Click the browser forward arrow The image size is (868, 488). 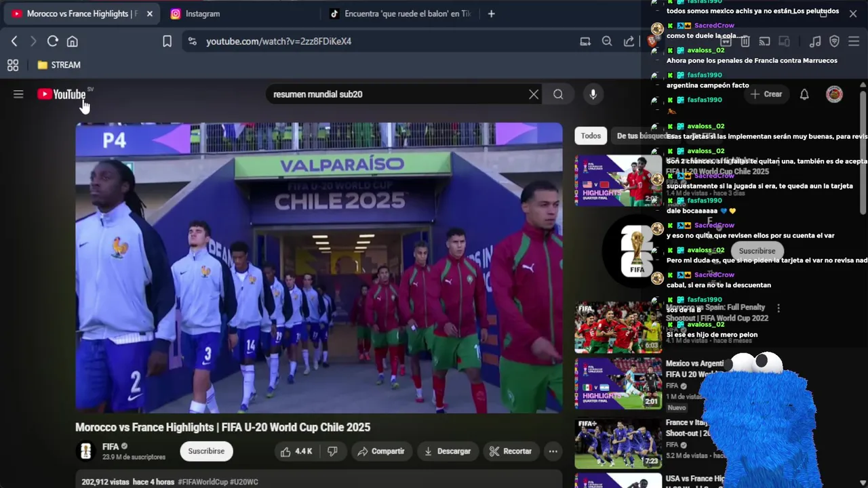(33, 41)
